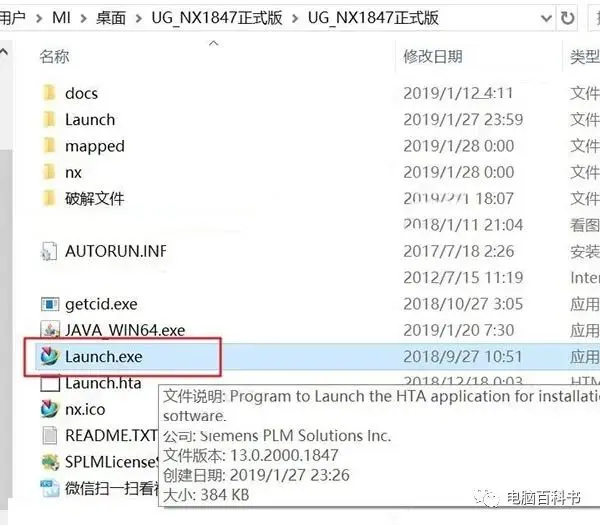Select the Launch.hta file icon
This screenshot has width=600, height=525.
[x=50, y=383]
